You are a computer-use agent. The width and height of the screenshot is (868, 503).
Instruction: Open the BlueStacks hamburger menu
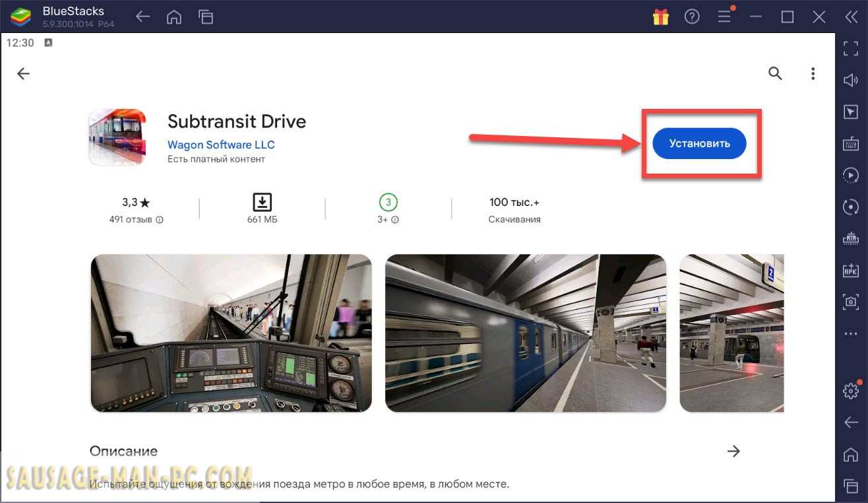pos(724,17)
